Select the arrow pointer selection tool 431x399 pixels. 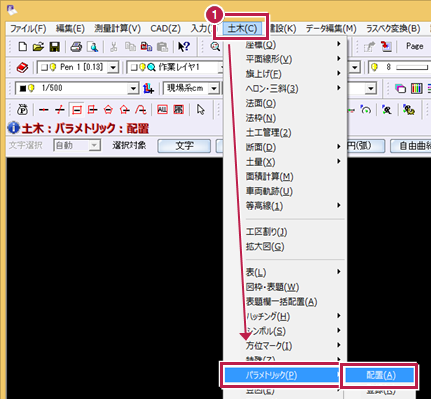(201, 110)
